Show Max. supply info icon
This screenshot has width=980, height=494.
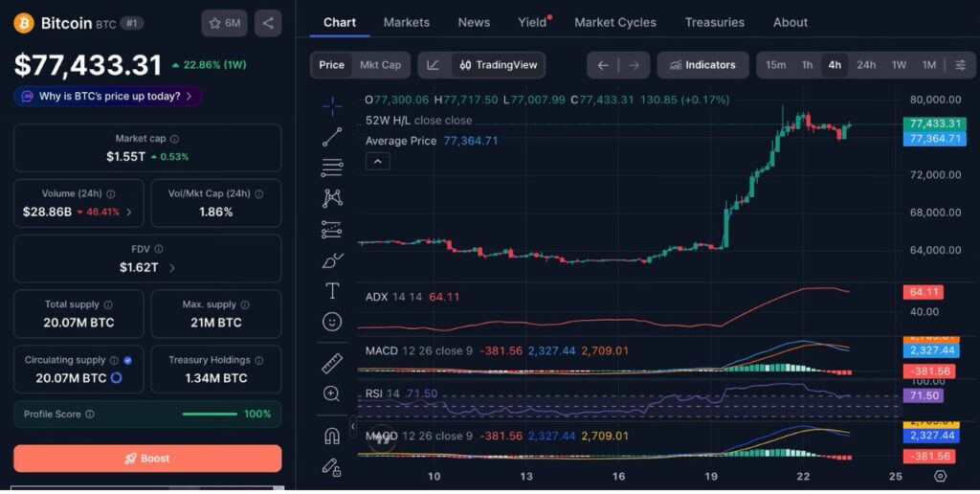pos(245,304)
